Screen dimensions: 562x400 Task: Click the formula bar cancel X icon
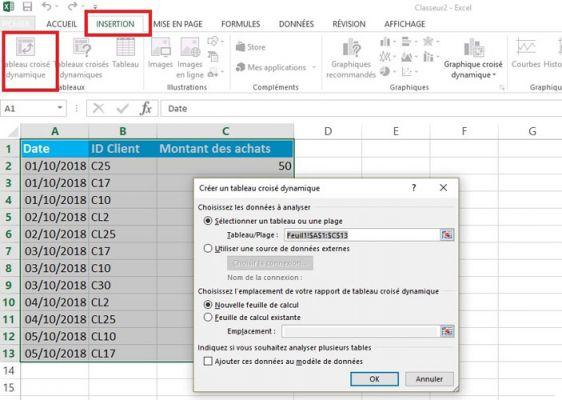coord(98,108)
